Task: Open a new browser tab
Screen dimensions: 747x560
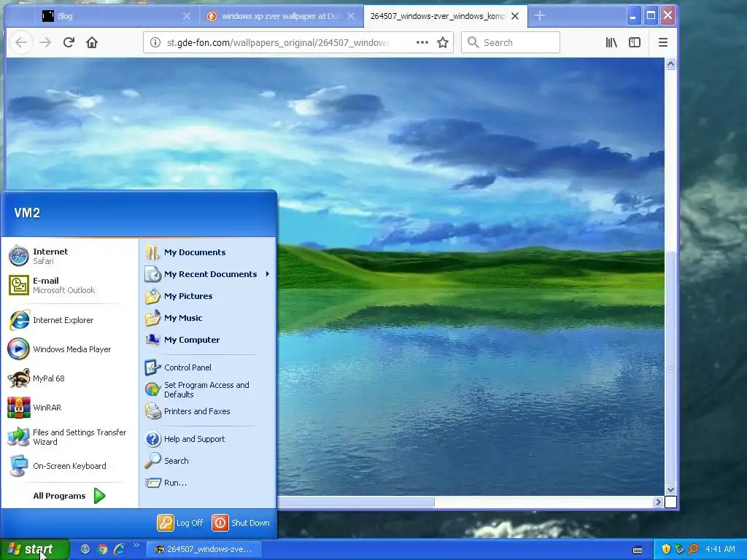Action: (x=539, y=16)
